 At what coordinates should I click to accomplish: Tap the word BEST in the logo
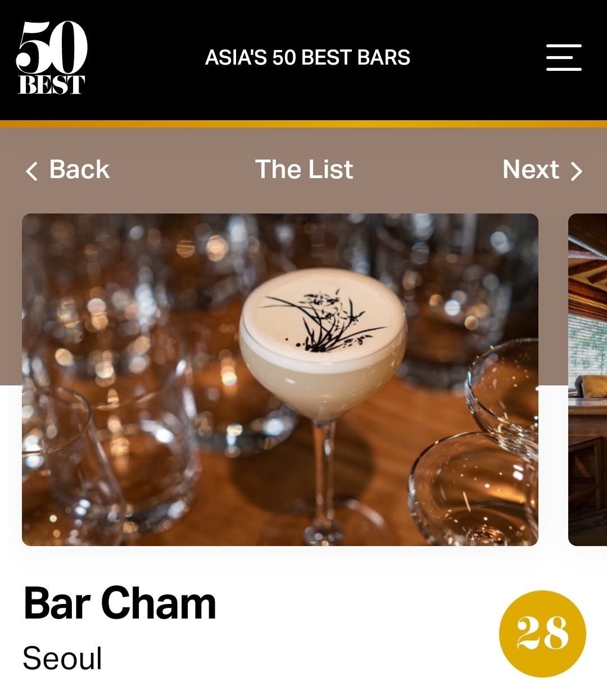(51, 85)
